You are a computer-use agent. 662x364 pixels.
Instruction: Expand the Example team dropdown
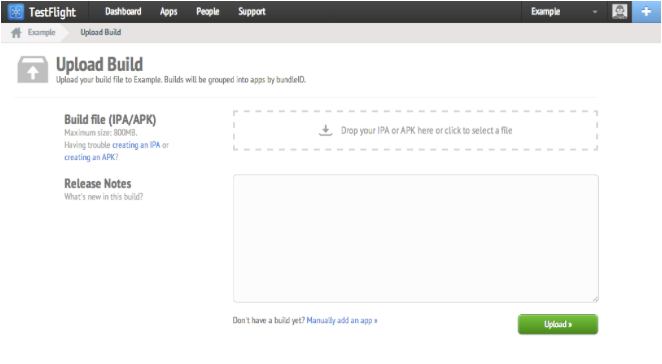(564, 11)
